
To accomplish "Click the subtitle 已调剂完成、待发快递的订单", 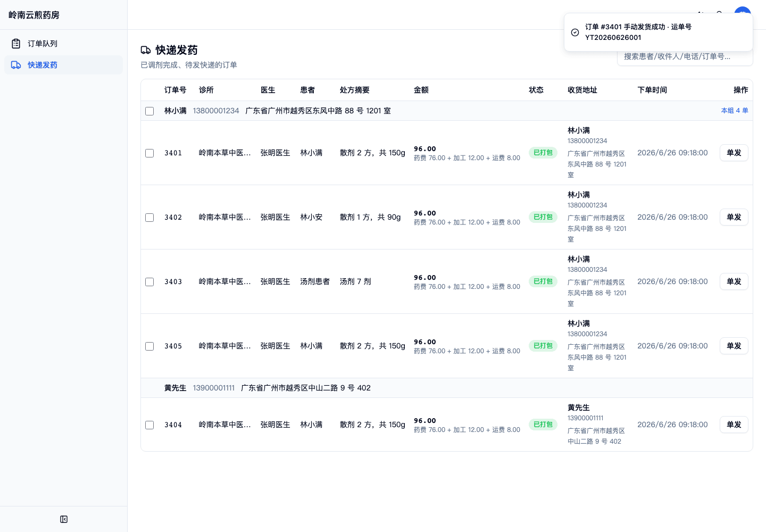I will pos(189,65).
